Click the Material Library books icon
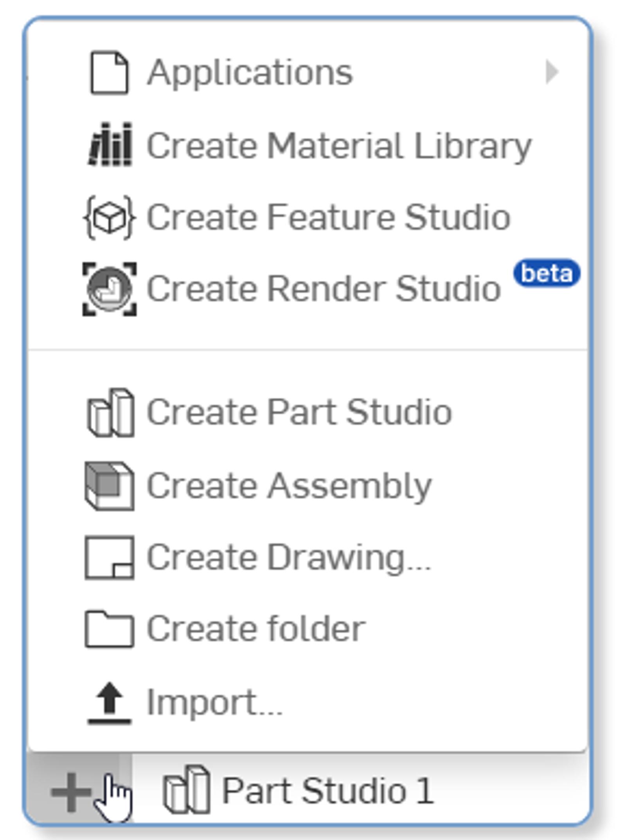This screenshot has width=626, height=840. (x=110, y=145)
